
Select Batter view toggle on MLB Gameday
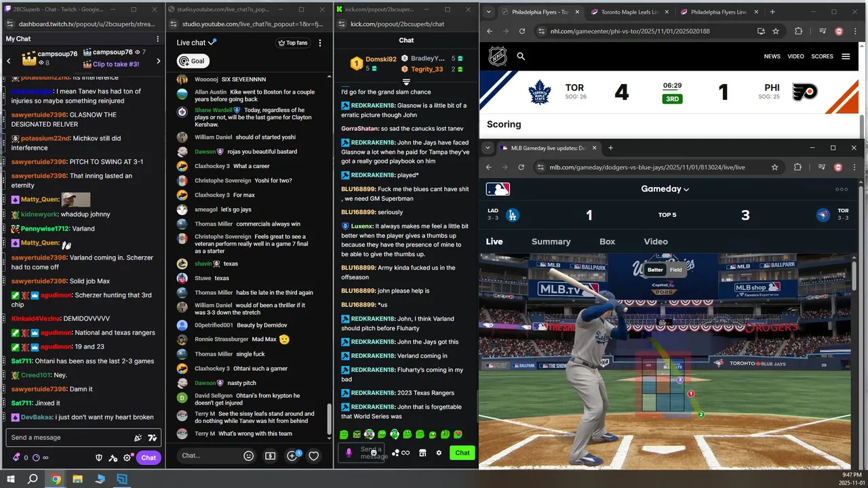click(x=655, y=270)
